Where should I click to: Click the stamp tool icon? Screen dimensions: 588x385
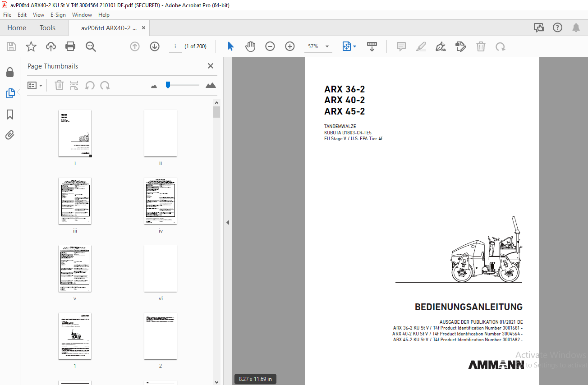tap(460, 46)
